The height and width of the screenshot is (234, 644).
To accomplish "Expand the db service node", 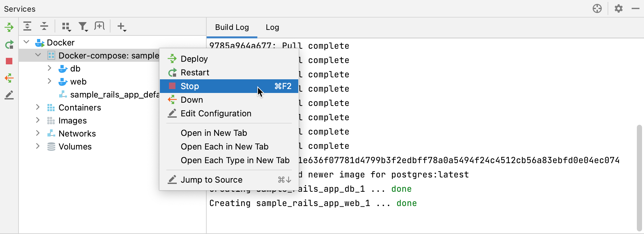I will [49, 68].
